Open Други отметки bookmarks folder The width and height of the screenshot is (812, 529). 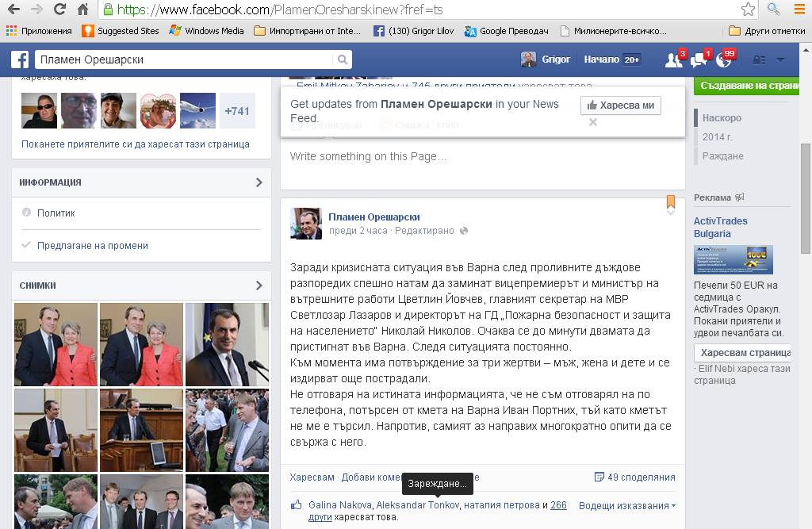click(767, 31)
